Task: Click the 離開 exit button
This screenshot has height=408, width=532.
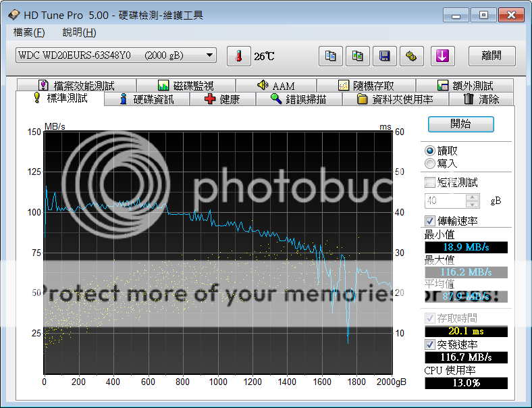Action: 490,56
